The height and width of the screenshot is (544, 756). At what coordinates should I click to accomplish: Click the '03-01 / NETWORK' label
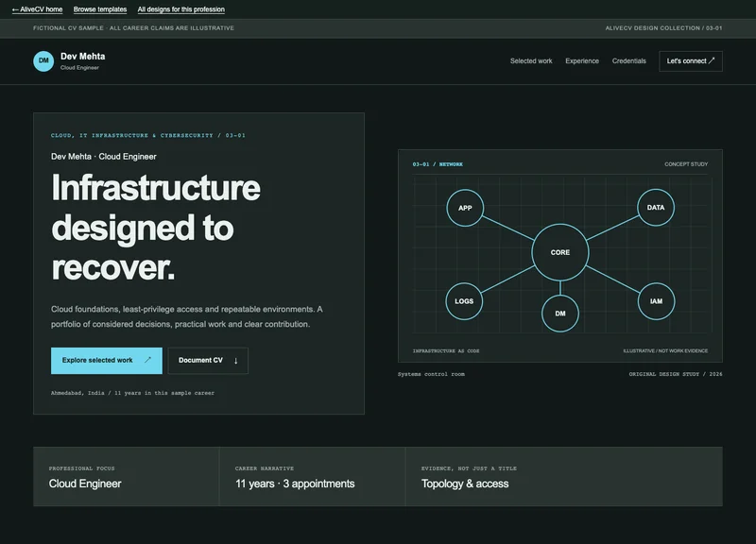[x=438, y=164]
